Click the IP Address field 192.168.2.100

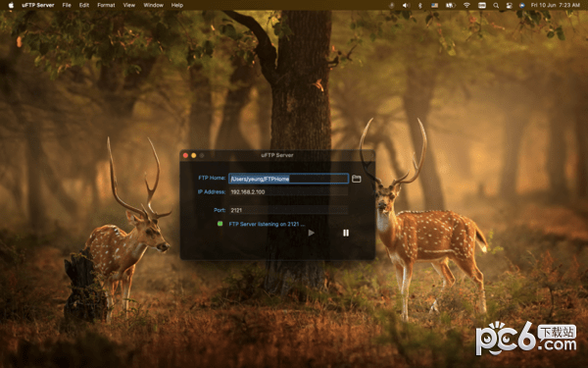[x=288, y=192]
